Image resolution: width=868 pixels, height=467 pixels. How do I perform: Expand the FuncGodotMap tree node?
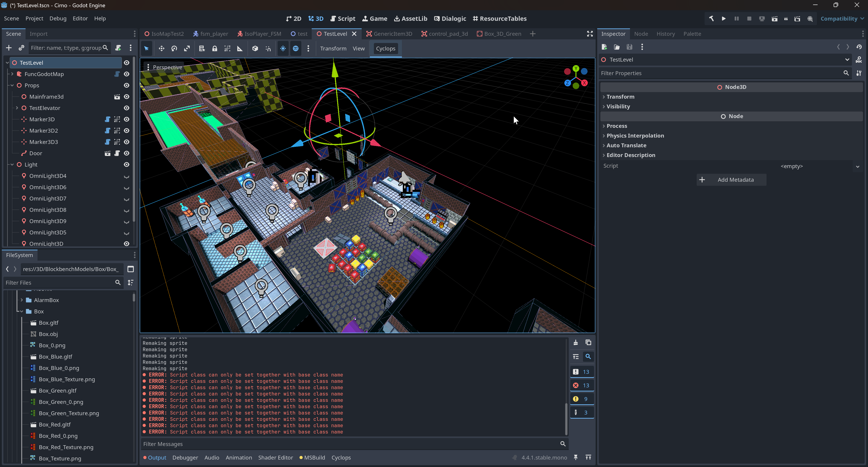[12, 74]
